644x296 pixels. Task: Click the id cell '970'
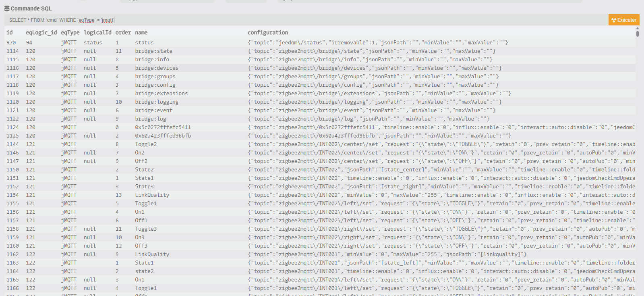tap(11, 43)
